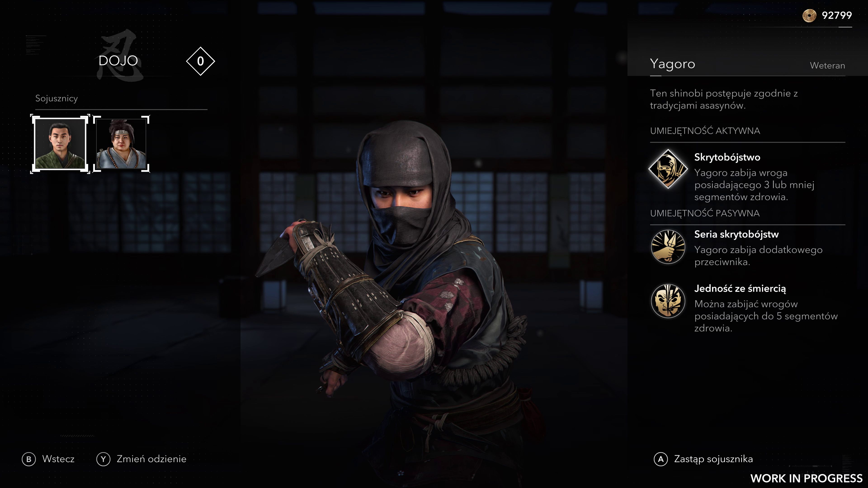Select the Sojusznicy section label
The height and width of the screenshot is (488, 868).
57,98
